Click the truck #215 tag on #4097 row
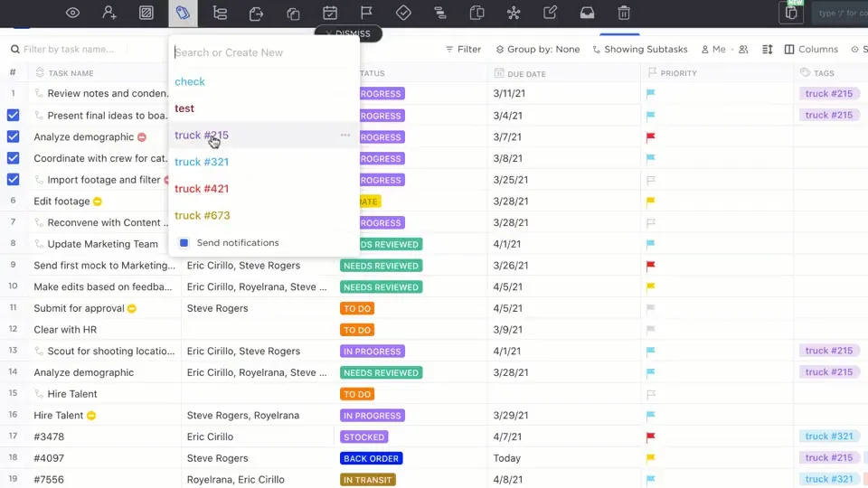Viewport: 868px width, 488px height. click(x=829, y=457)
